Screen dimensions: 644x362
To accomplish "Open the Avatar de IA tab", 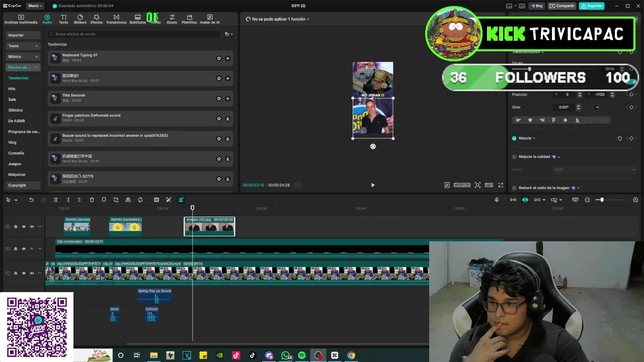I will [x=210, y=19].
